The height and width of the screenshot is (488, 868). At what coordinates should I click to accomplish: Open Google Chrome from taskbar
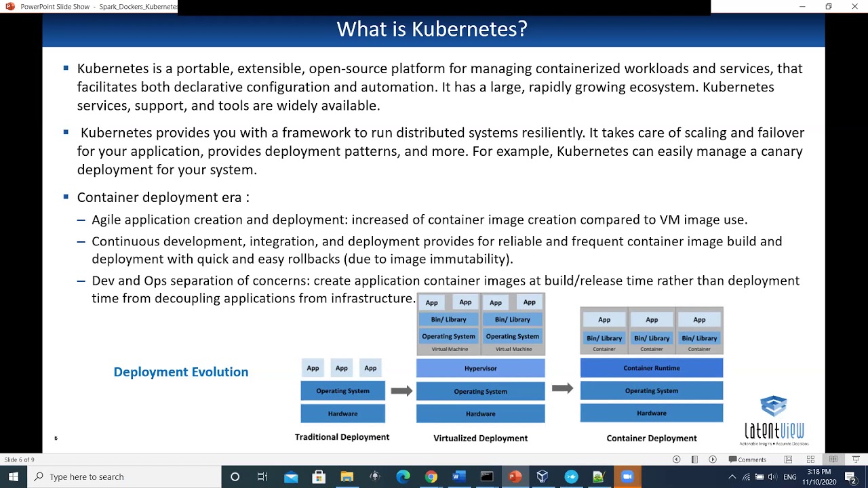pyautogui.click(x=431, y=476)
